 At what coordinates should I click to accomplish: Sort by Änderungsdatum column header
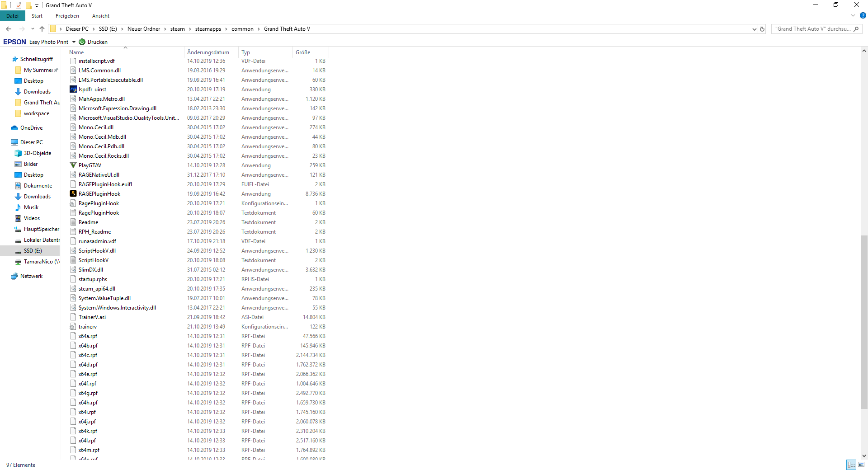211,52
